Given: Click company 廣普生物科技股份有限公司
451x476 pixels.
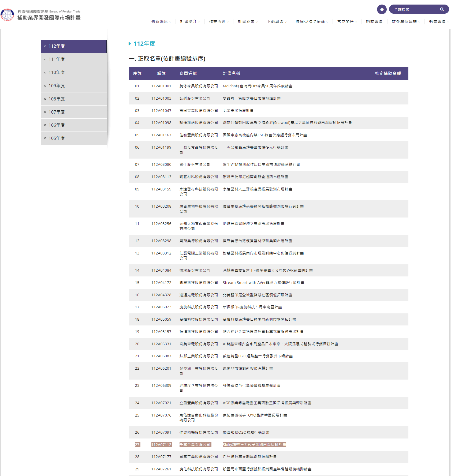Looking at the screenshot, I should (x=199, y=209).
